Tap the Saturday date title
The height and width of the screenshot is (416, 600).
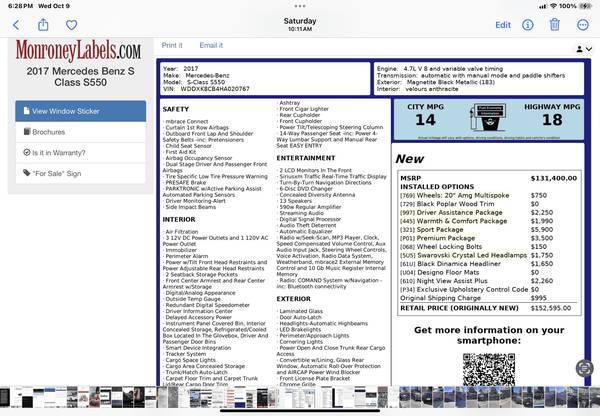(300, 21)
